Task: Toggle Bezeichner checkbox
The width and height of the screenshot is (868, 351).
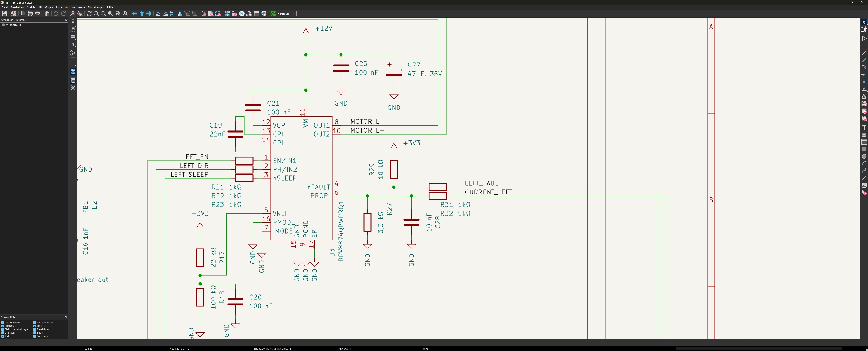Action: point(35,330)
